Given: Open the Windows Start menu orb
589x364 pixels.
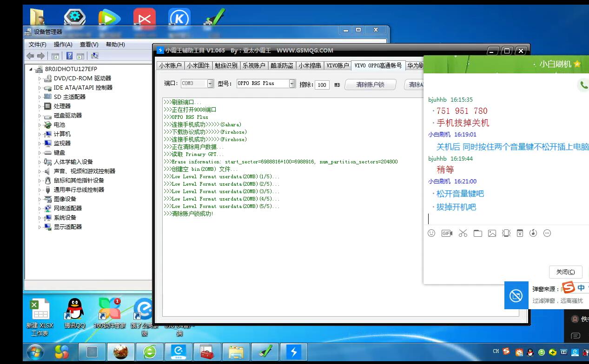Looking at the screenshot, I should point(35,352).
